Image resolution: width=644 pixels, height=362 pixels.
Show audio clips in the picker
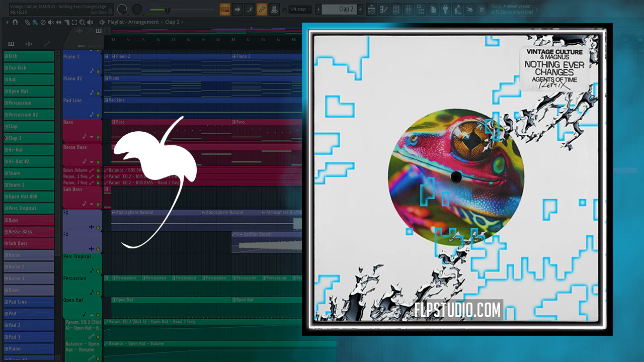click(x=29, y=44)
